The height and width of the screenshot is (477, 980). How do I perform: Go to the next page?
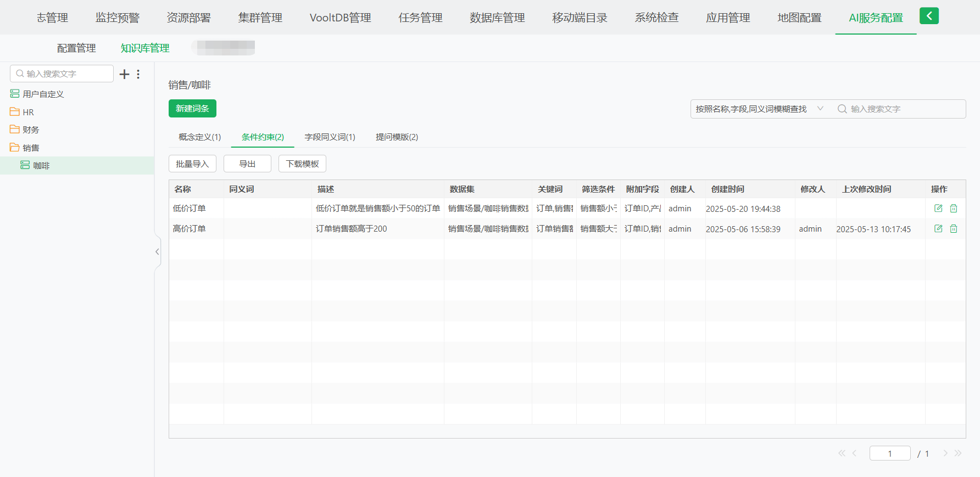pyautogui.click(x=945, y=453)
